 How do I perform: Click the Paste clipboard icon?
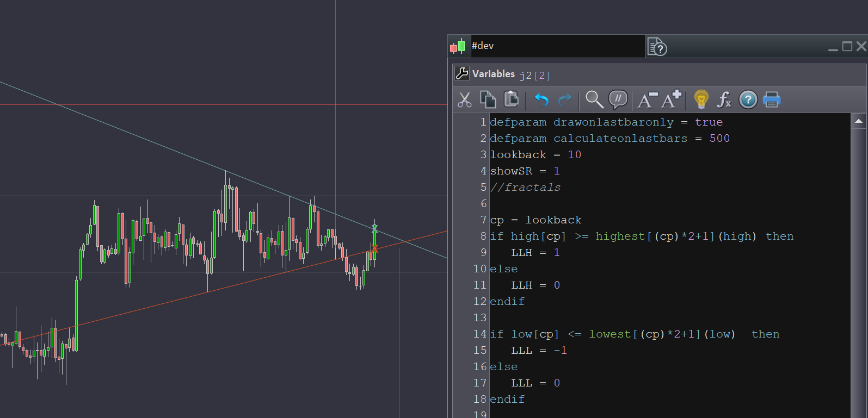[x=512, y=99]
